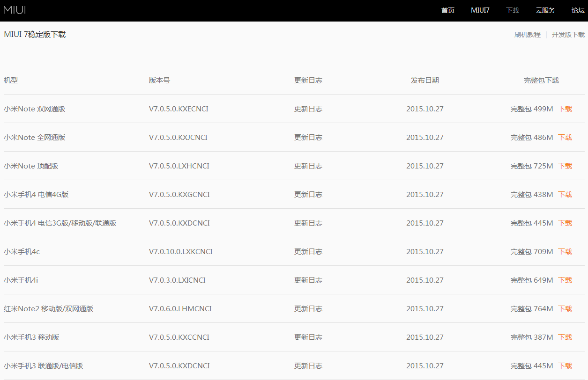The height and width of the screenshot is (380, 588).
Task: Click the 完整包 725M size text
Action: pos(532,166)
